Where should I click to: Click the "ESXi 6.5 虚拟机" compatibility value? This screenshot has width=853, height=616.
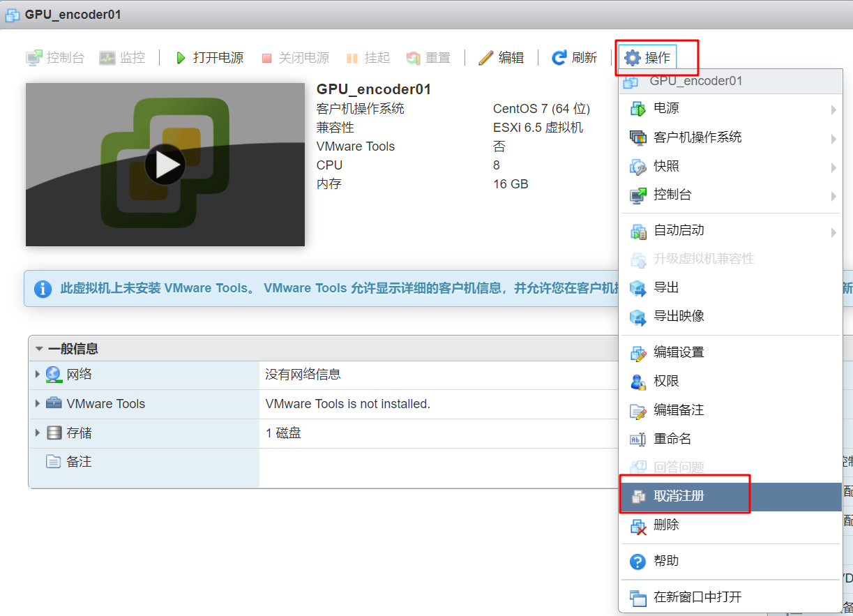click(x=538, y=128)
